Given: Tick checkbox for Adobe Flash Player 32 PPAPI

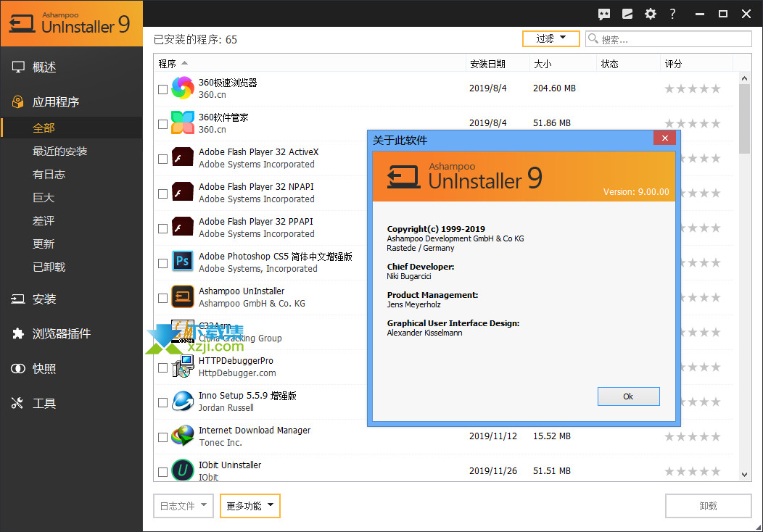Looking at the screenshot, I should point(163,228).
